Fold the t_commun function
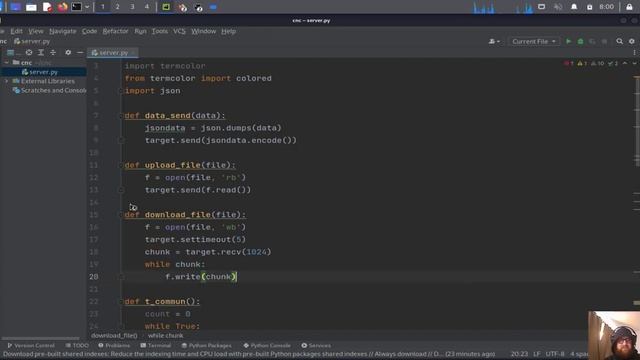This screenshot has width=640, height=360. tap(121, 302)
